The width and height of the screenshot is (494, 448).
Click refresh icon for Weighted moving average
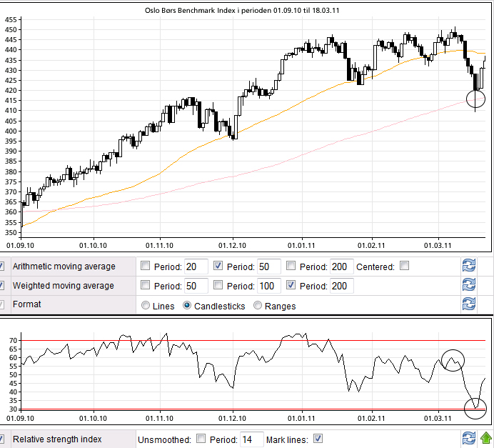tap(469, 286)
